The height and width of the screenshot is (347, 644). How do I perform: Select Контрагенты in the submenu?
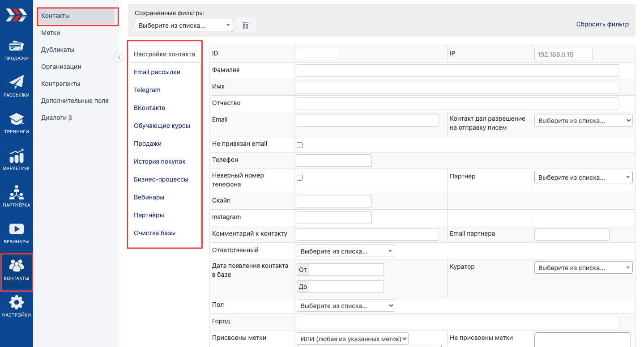point(61,84)
